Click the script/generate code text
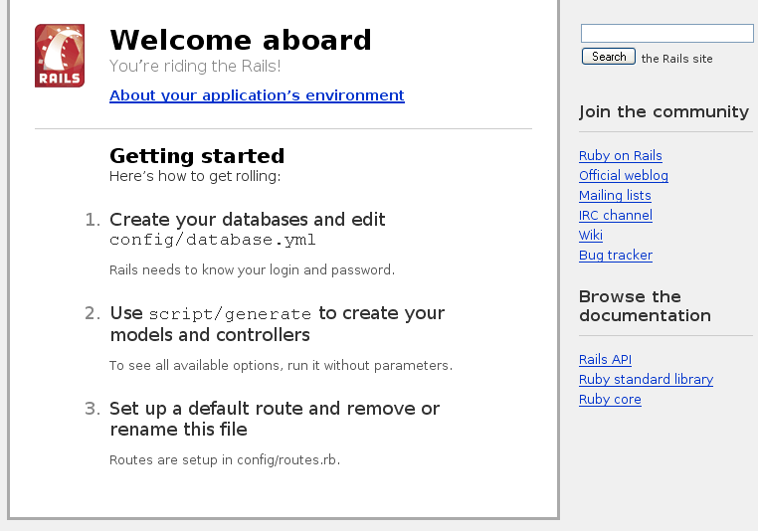Viewport: 758px width, 532px height. pos(230,314)
